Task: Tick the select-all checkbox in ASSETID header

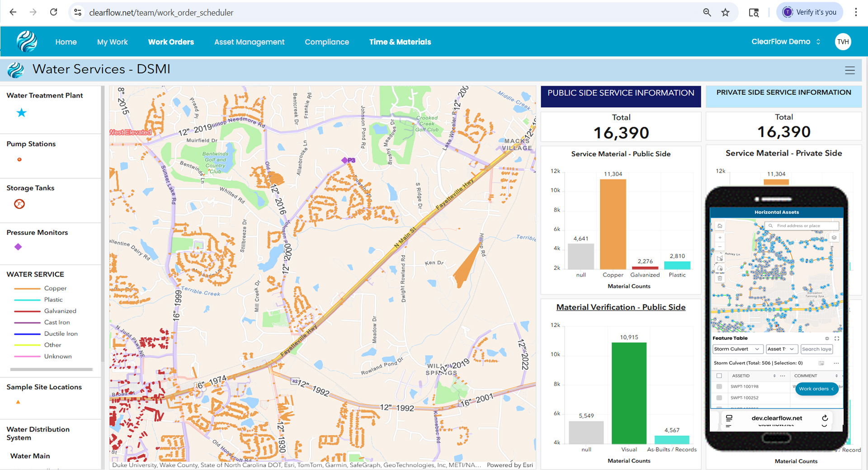Action: point(719,376)
